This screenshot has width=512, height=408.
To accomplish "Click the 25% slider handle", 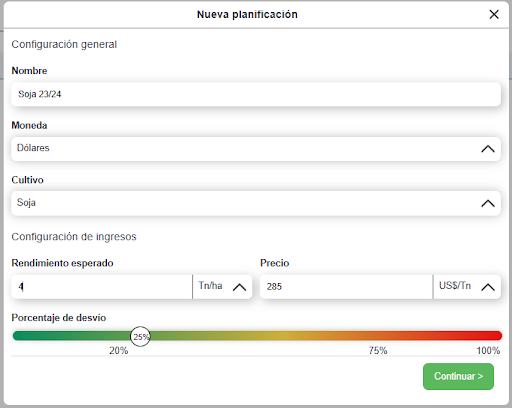I will click(140, 337).
